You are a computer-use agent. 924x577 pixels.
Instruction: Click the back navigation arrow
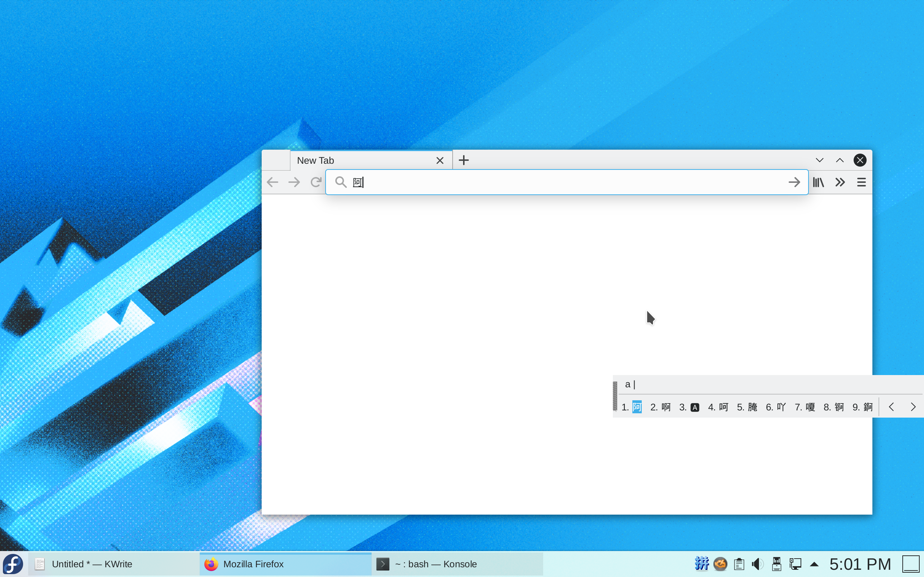272,182
